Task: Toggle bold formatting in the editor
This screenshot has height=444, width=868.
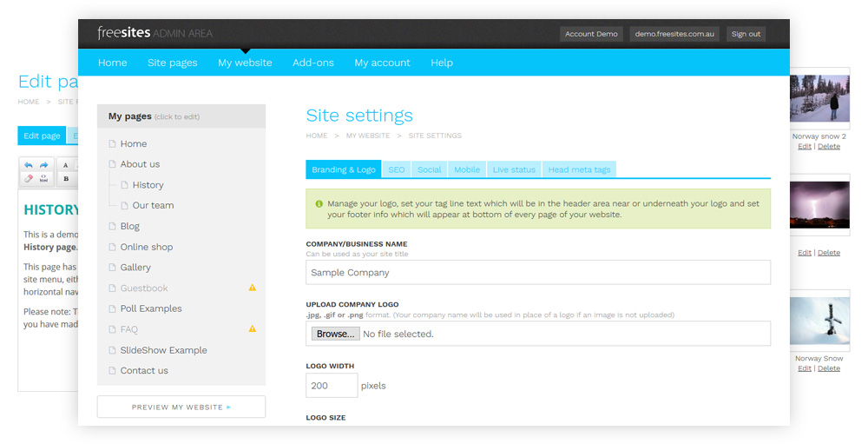Action: tap(66, 178)
